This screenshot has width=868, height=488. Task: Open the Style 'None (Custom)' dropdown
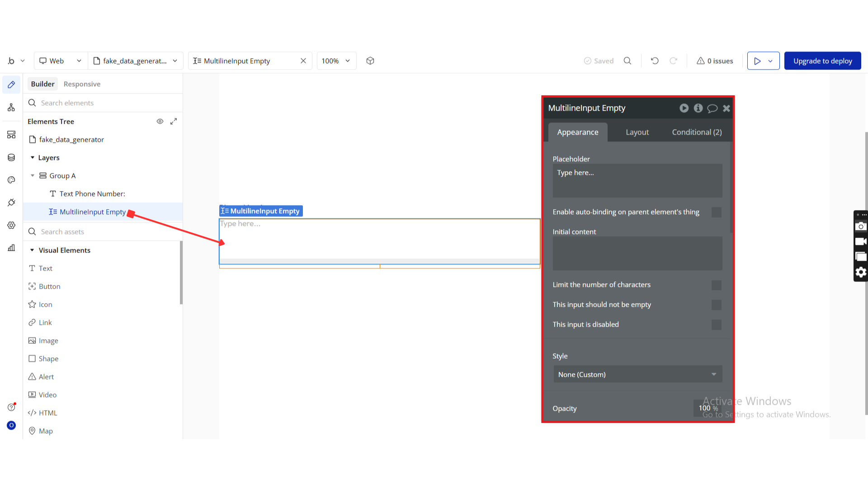coord(637,375)
